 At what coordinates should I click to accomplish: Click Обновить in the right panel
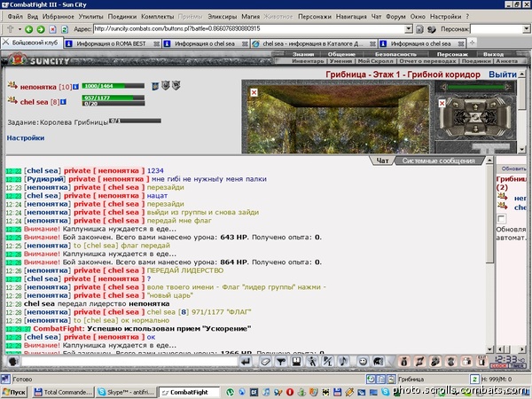pyautogui.click(x=513, y=168)
